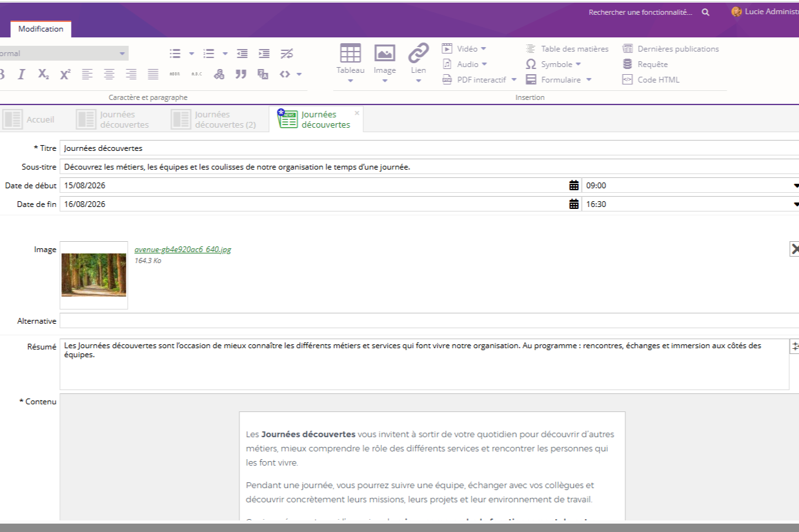Select the Modification ribbon tab
This screenshot has height=532, width=799.
[41, 29]
